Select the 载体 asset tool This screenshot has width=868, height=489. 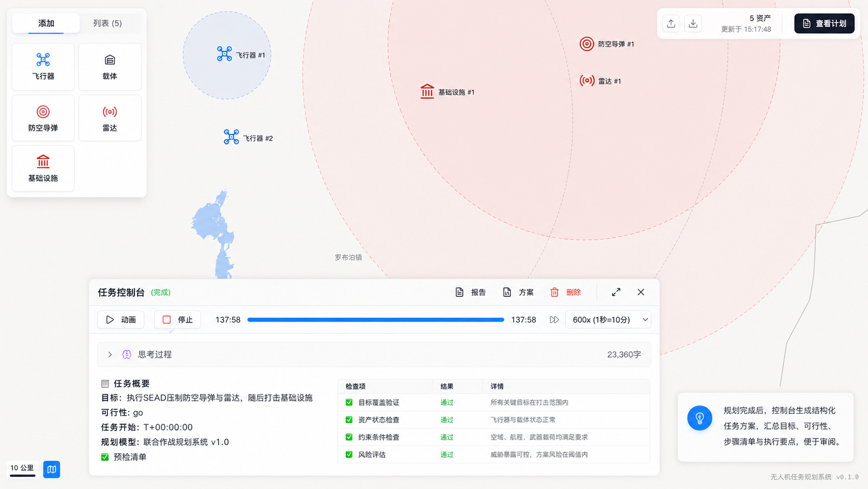[110, 67]
